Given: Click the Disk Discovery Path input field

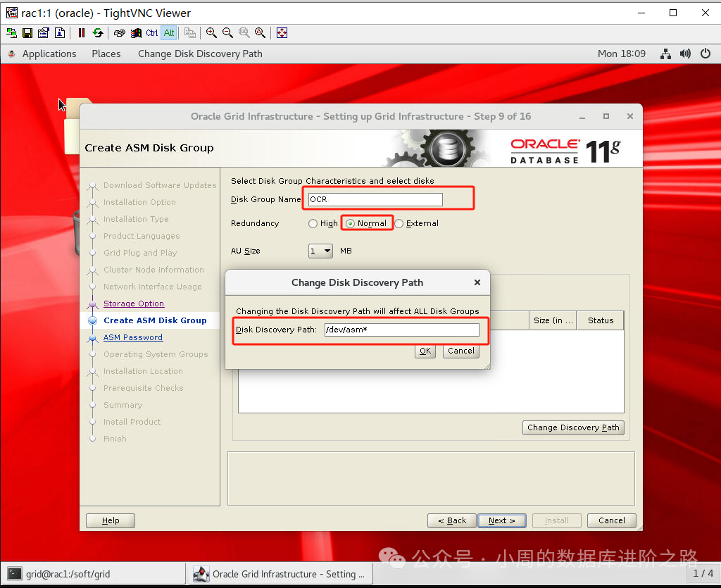Looking at the screenshot, I should click(402, 330).
